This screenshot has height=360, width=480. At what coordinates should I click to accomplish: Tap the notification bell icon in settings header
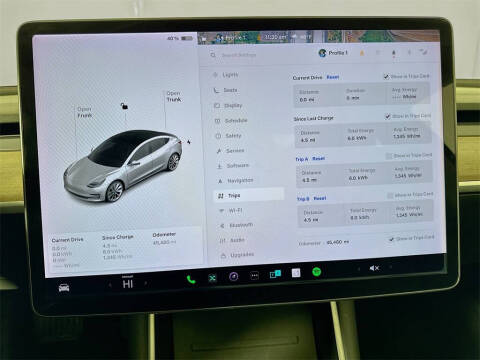click(x=394, y=53)
